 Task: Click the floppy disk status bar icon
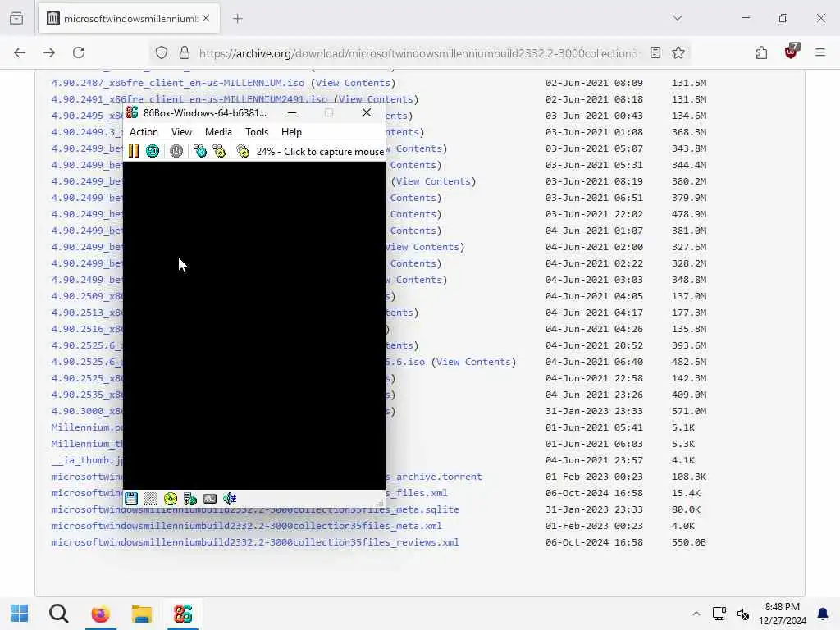(x=131, y=499)
